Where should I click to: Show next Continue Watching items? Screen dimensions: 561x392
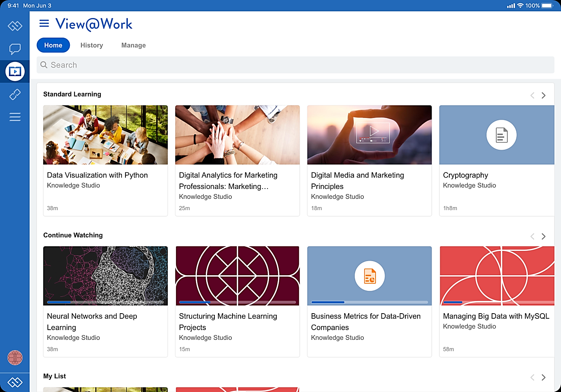click(x=543, y=236)
